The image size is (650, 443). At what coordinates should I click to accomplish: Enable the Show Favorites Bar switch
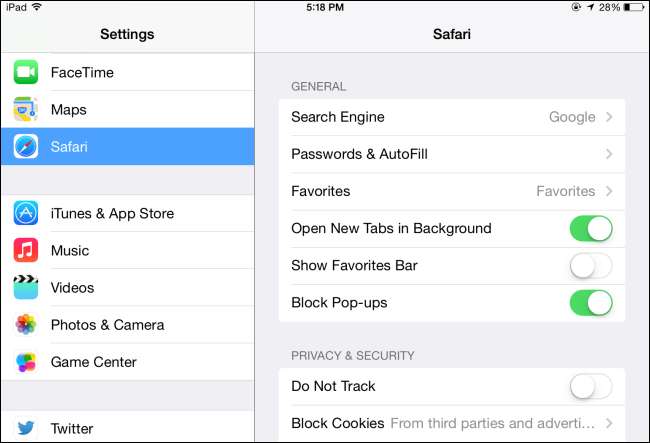[590, 266]
